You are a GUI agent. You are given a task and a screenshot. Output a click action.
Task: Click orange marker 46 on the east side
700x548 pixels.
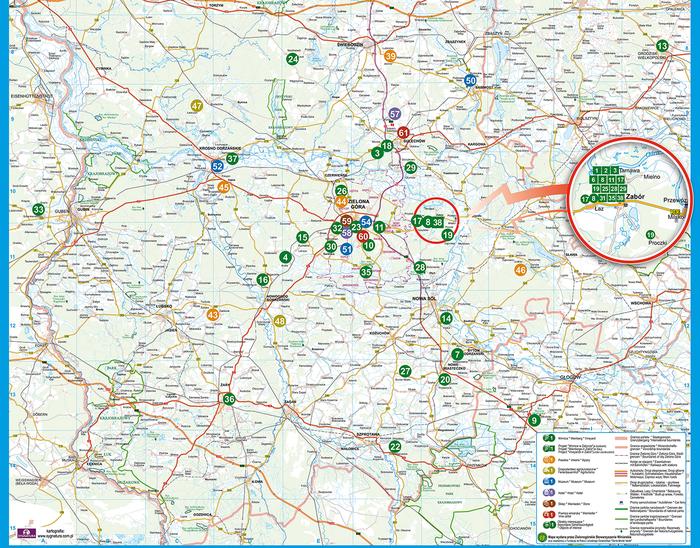(519, 270)
